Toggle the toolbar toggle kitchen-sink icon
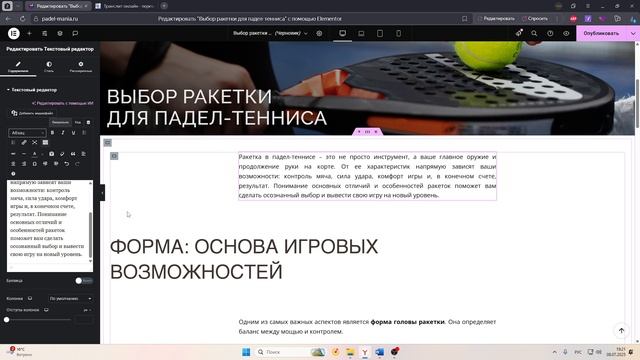The width and height of the screenshot is (640, 360). (45, 142)
